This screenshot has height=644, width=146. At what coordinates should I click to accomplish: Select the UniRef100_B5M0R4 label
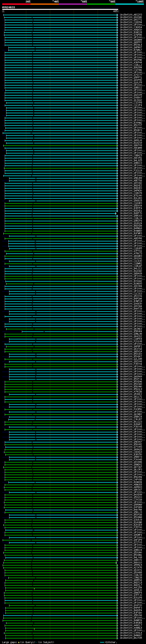click(131, 331)
